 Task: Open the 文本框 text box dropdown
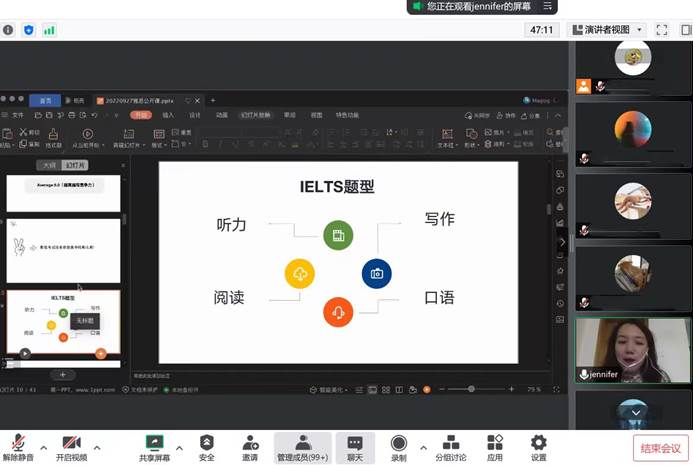(447, 138)
